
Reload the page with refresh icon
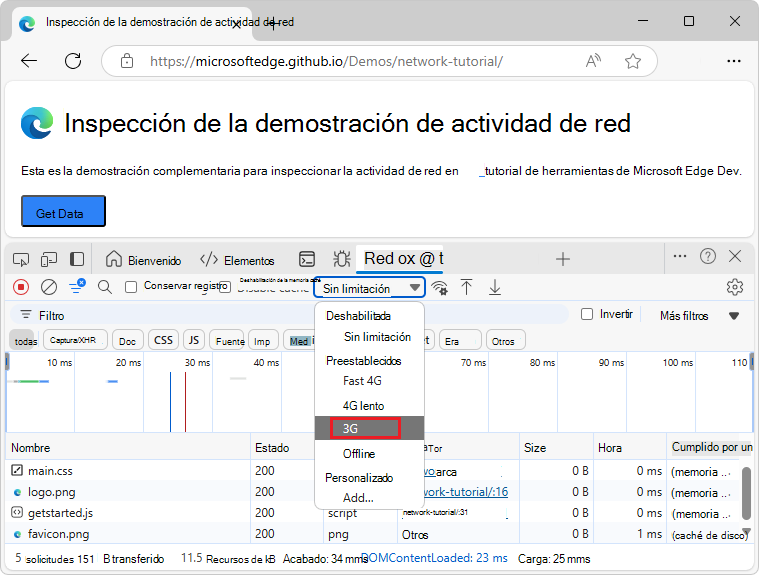click(73, 61)
